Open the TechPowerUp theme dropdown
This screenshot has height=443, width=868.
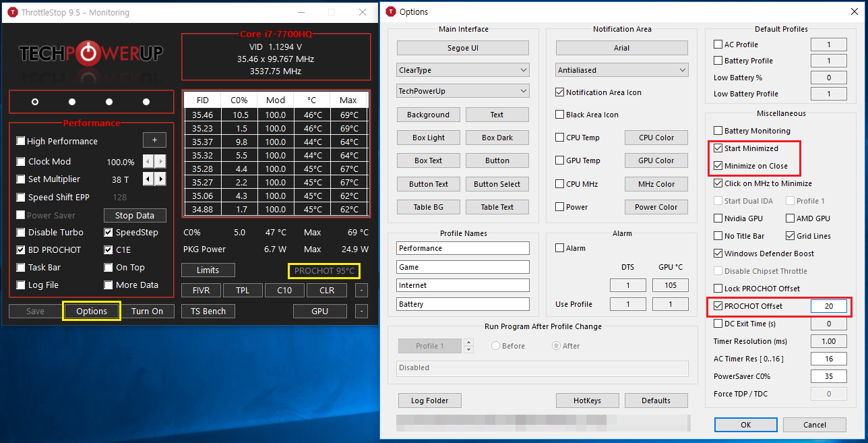[463, 91]
